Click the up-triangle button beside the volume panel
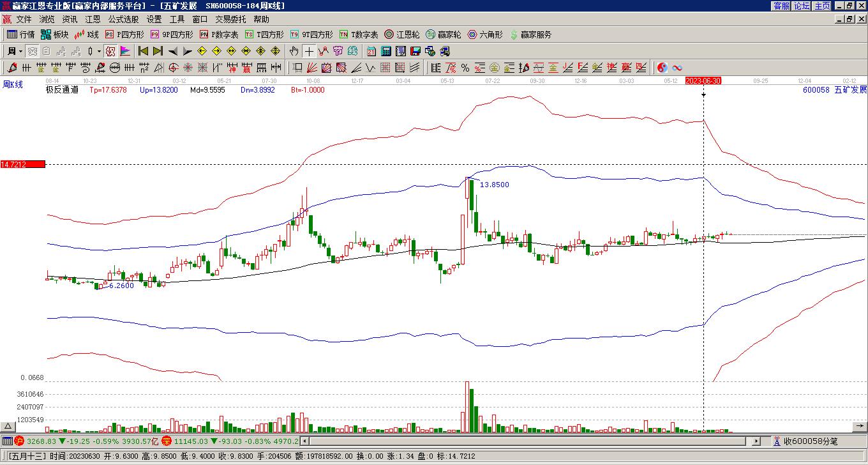Viewport: 868px width, 465px height. 8,427
